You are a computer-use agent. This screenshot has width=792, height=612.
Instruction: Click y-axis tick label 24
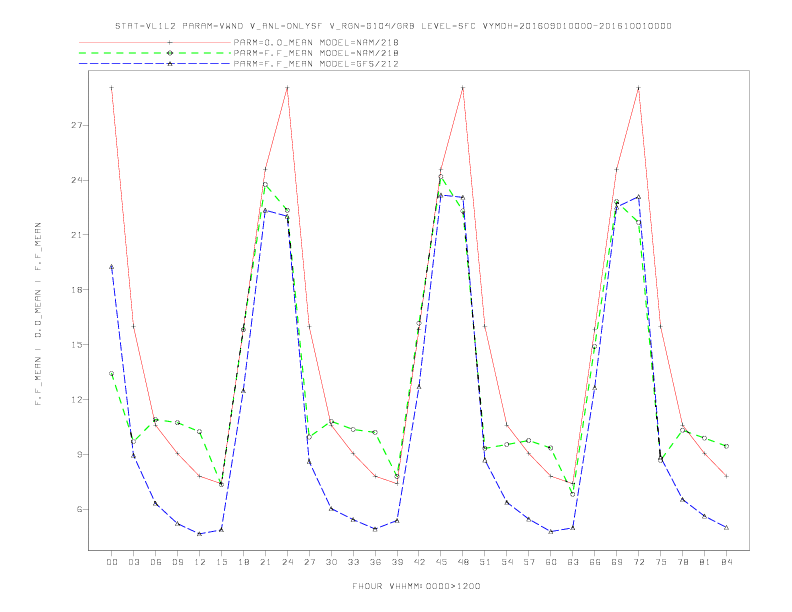[77, 180]
